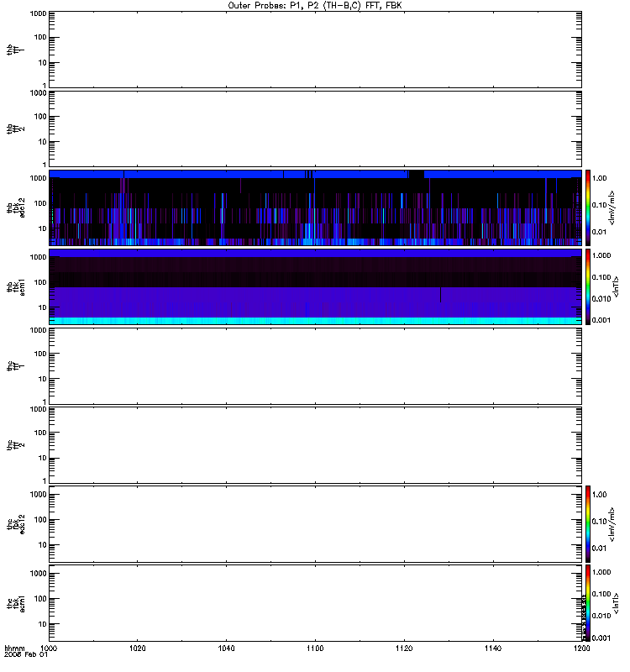Viewport: 630px width, 672px height.
Task: Click the thb fbk edc12 y-axis label
Action: (11, 207)
